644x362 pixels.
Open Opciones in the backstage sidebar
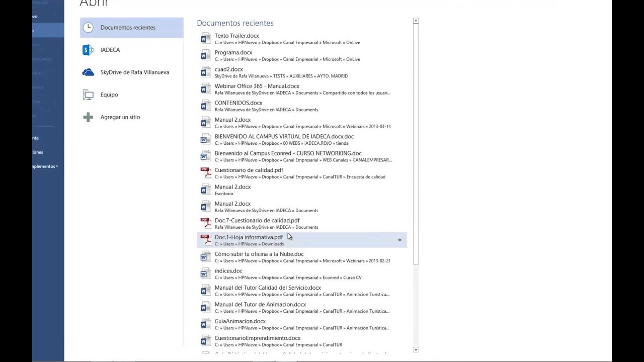[38, 152]
